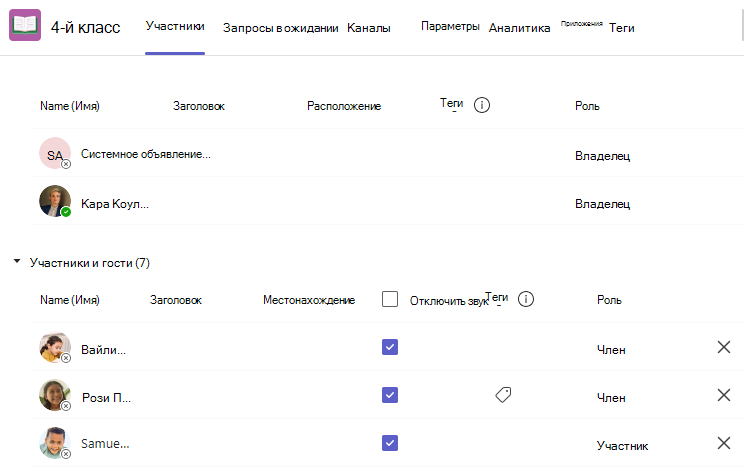744x469 pixels.
Task: Open role Владелец for Системное объявление
Action: click(603, 156)
